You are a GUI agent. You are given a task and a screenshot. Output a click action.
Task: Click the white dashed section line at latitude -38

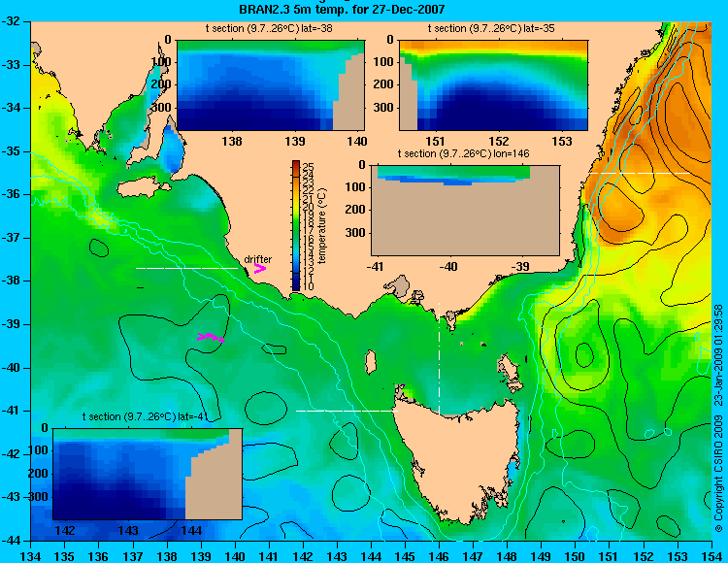click(186, 268)
